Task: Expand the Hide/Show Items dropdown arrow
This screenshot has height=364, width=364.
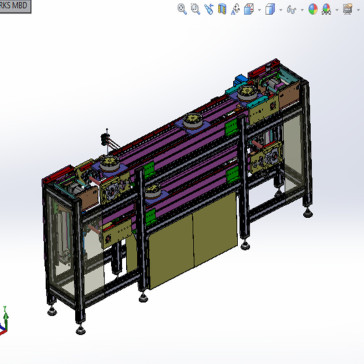Action: pos(302,9)
